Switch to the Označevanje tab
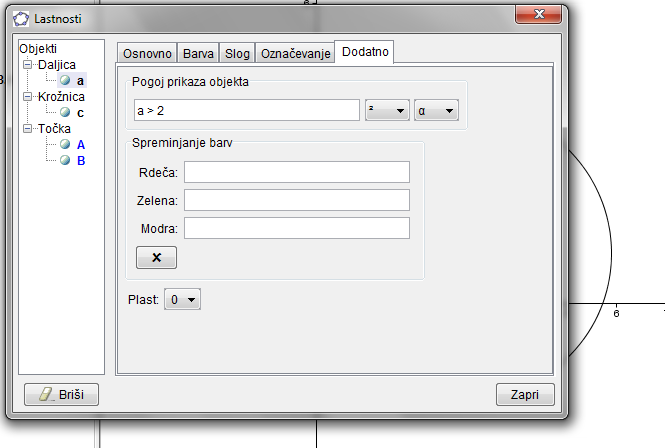Screen dimensions: 665x448 click(x=295, y=54)
